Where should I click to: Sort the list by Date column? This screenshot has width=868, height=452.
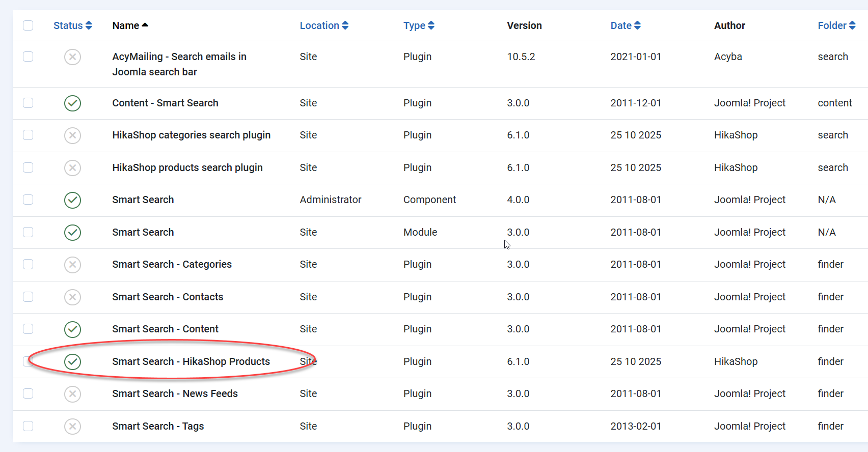tap(625, 25)
